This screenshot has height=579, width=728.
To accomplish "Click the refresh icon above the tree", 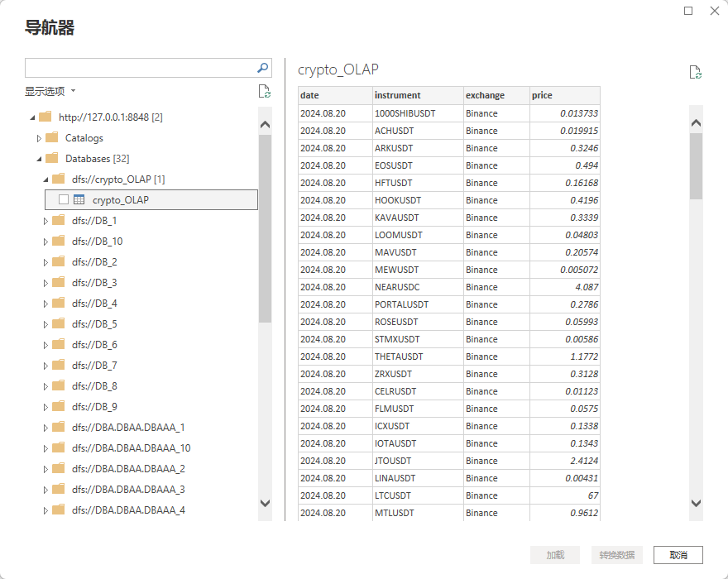I will (264, 91).
